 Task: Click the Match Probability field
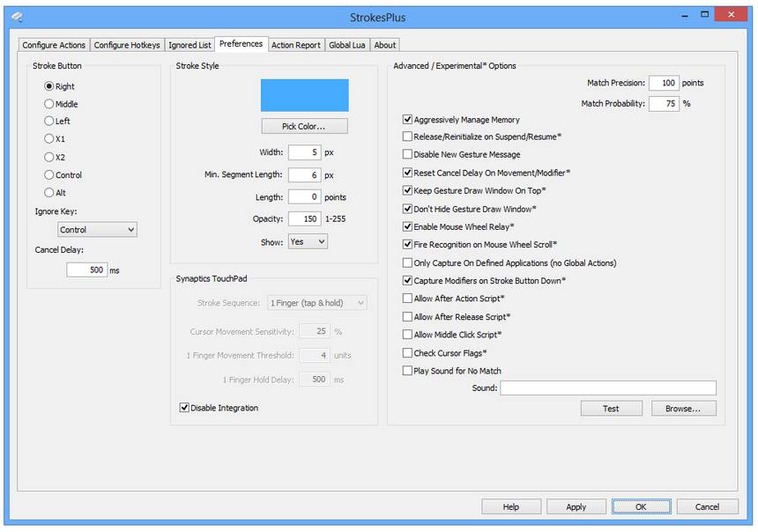(x=664, y=103)
